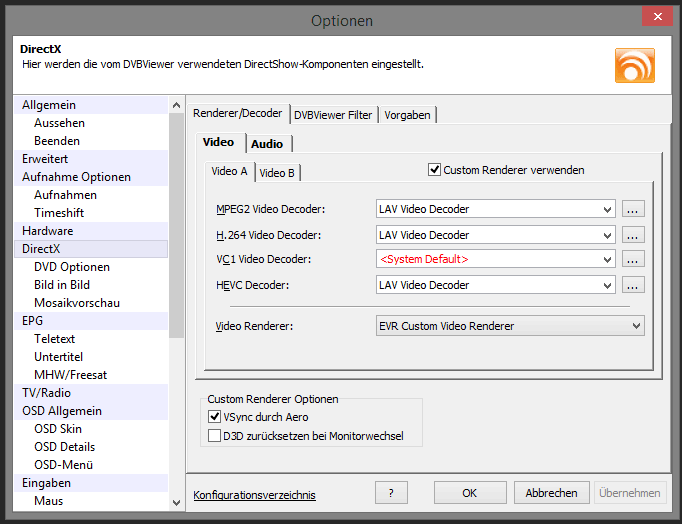Select the Audio sub-tab

click(x=267, y=144)
